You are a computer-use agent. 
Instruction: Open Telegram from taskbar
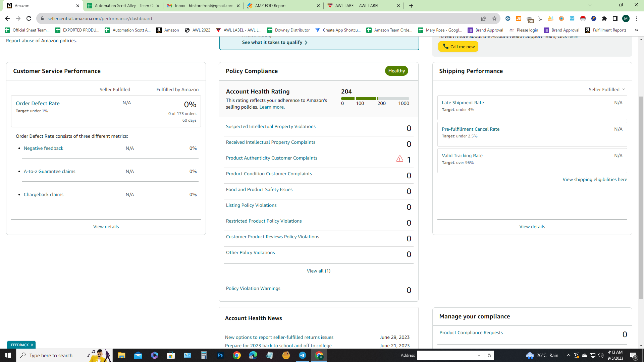tap(303, 355)
